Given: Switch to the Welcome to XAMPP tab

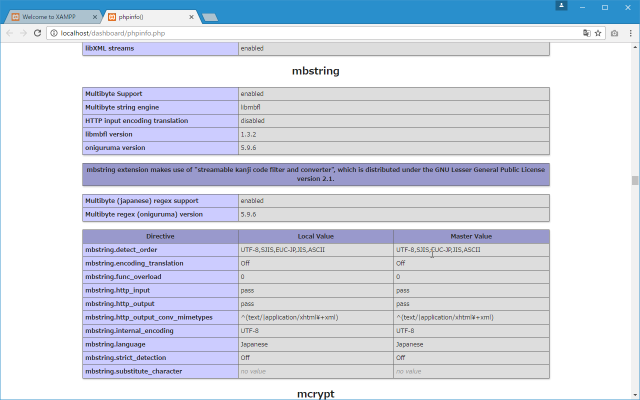Looking at the screenshot, I should [x=50, y=17].
